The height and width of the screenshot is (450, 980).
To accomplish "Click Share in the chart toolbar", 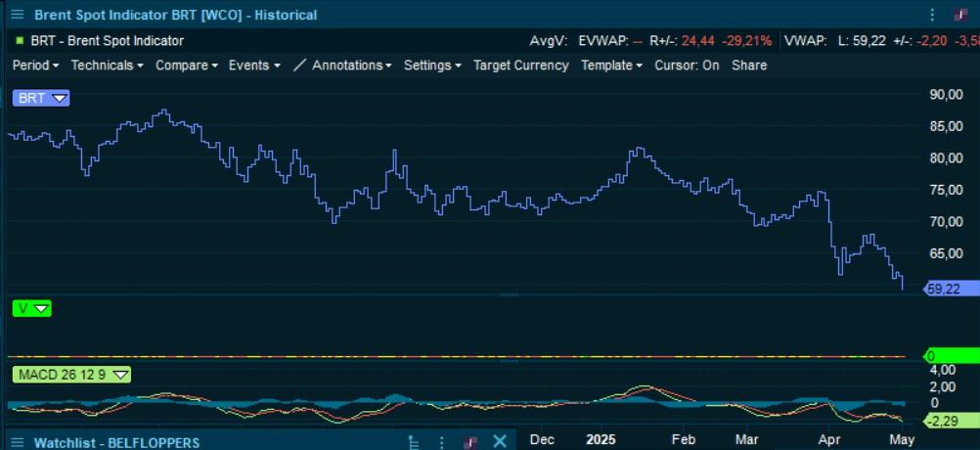I will click(749, 65).
